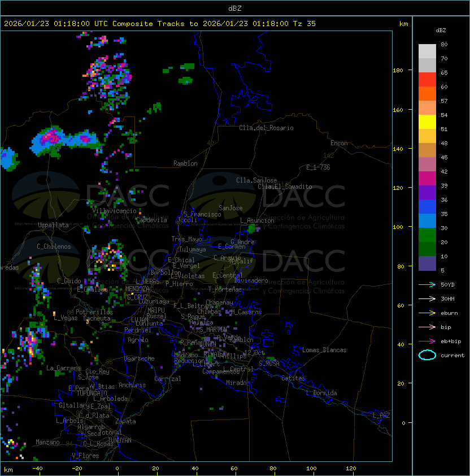Click the Mirador place label
Screen dimensions: 470x476
238,383
